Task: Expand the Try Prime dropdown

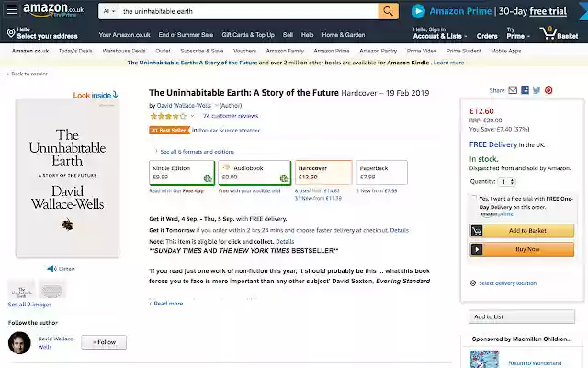Action: [518, 33]
